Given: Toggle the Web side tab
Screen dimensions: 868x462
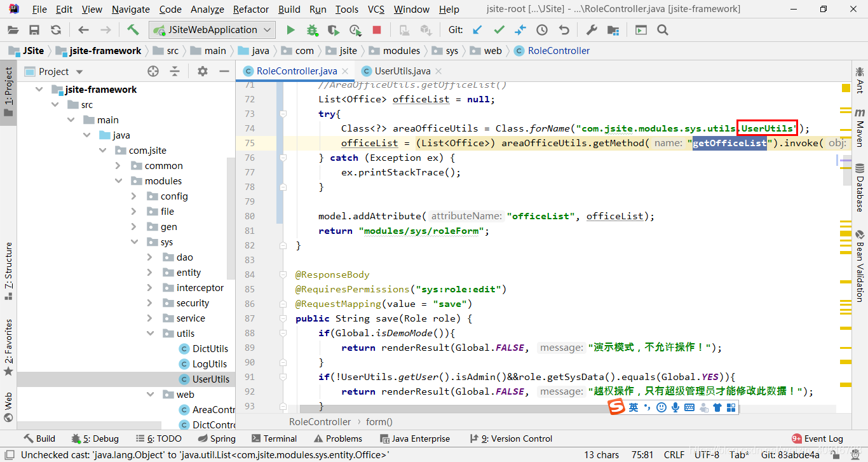Looking at the screenshot, I should (x=8, y=407).
